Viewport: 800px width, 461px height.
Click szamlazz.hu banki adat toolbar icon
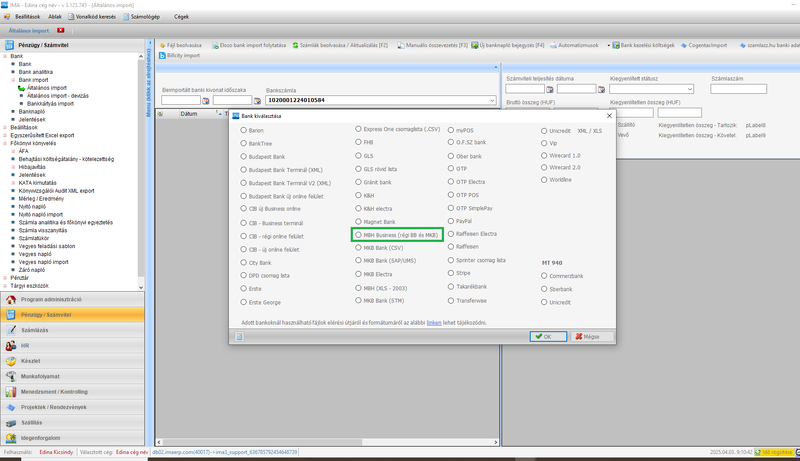point(743,45)
